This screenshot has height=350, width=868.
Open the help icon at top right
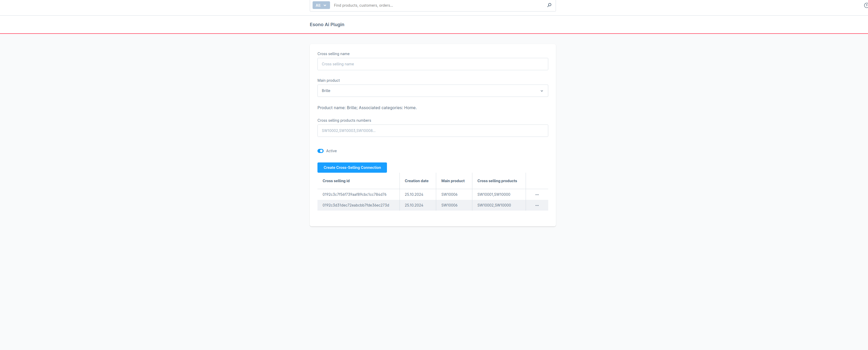tap(866, 5)
